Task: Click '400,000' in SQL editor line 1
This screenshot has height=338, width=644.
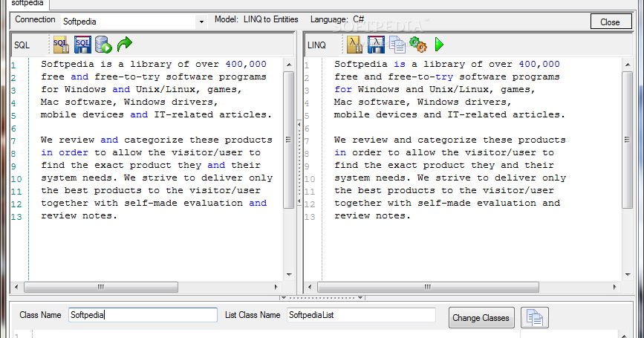Action: pyautogui.click(x=246, y=64)
